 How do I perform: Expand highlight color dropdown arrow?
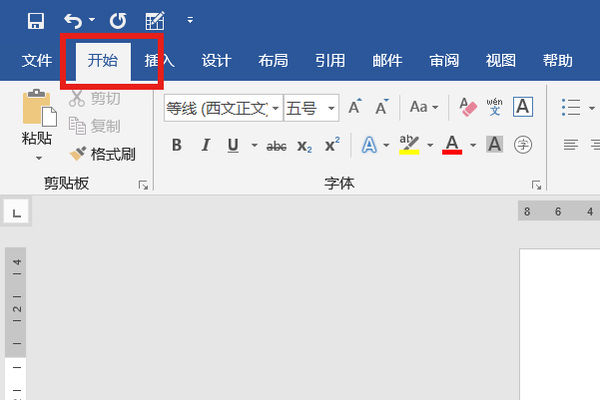click(x=430, y=145)
